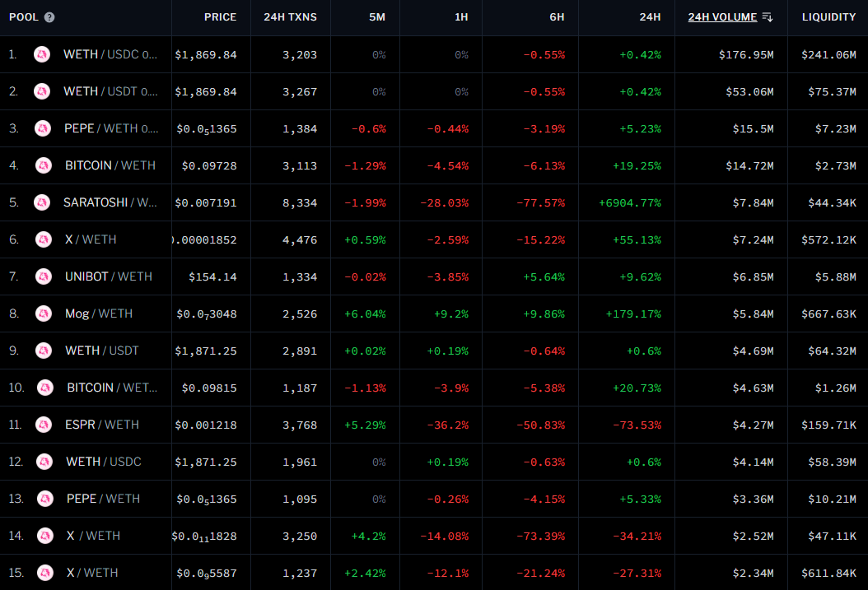This screenshot has width=868, height=590.
Task: Click the $15.5M PEPE volume value
Action: tap(753, 129)
